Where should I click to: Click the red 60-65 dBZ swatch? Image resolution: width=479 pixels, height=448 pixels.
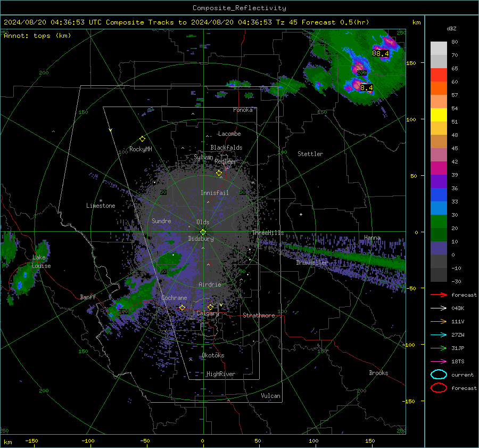click(439, 75)
